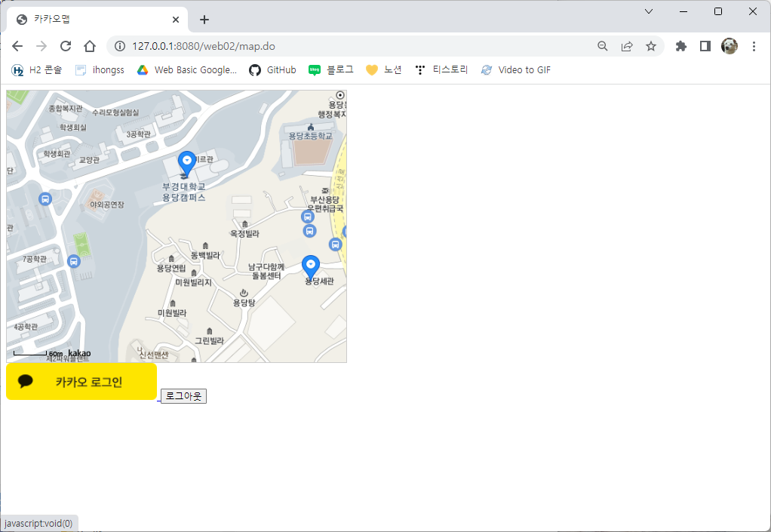This screenshot has width=771, height=532.
Task: Open a new browser tab
Action: coord(204,20)
